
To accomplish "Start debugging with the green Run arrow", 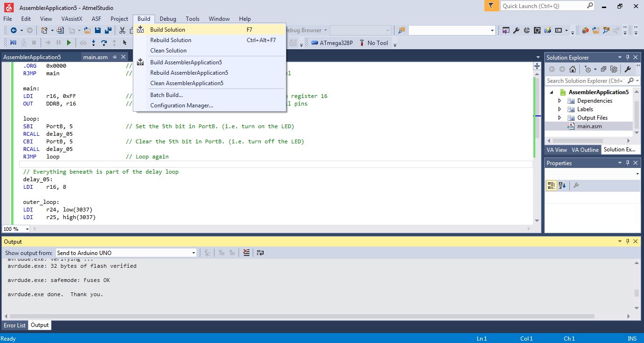I will coord(68,42).
